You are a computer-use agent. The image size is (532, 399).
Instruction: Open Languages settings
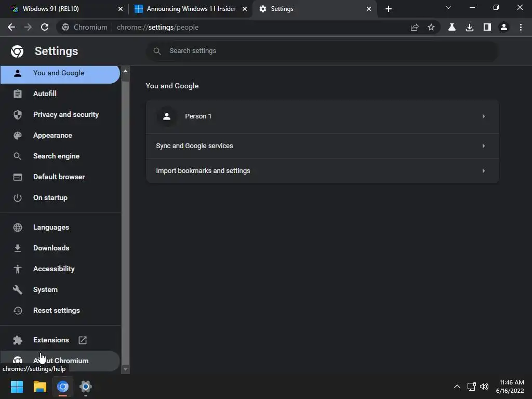[x=60, y=228]
